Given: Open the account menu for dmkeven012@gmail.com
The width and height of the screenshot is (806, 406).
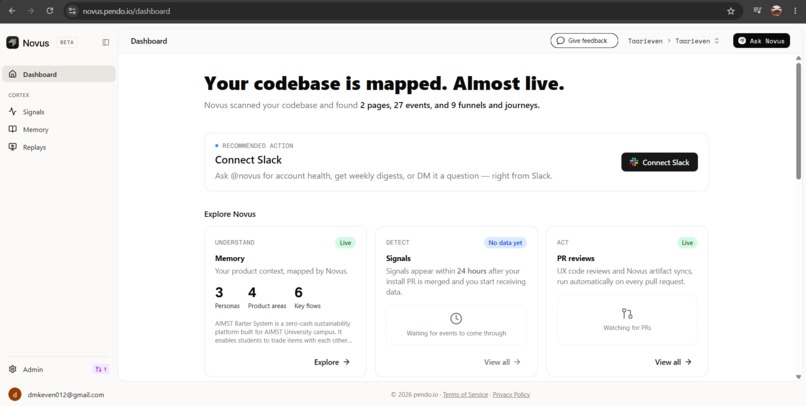Looking at the screenshot, I should point(59,395).
